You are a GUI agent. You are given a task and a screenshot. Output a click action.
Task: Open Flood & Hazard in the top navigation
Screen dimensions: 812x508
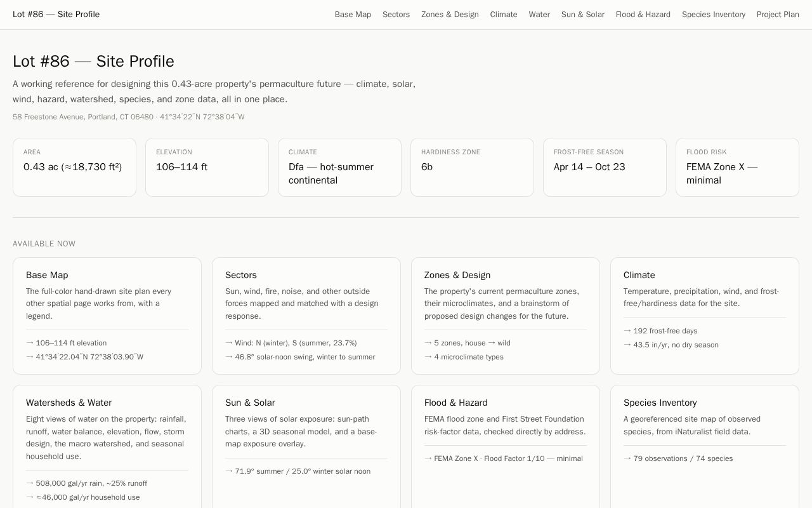[643, 15]
